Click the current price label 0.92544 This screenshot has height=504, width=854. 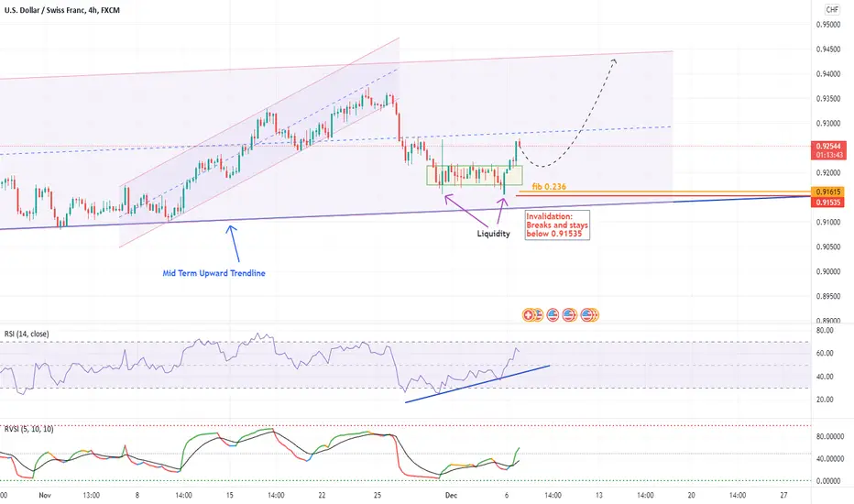click(x=827, y=146)
